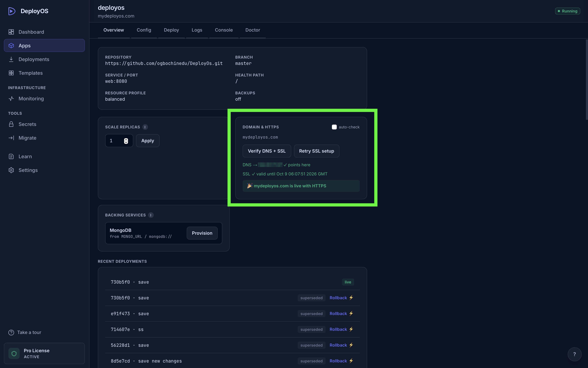Open the help question-mark button

(575, 354)
